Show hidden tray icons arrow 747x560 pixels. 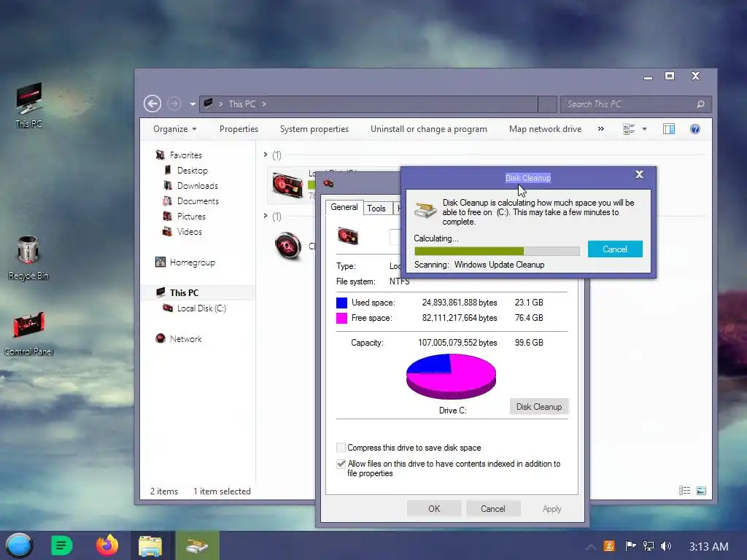[x=591, y=547]
